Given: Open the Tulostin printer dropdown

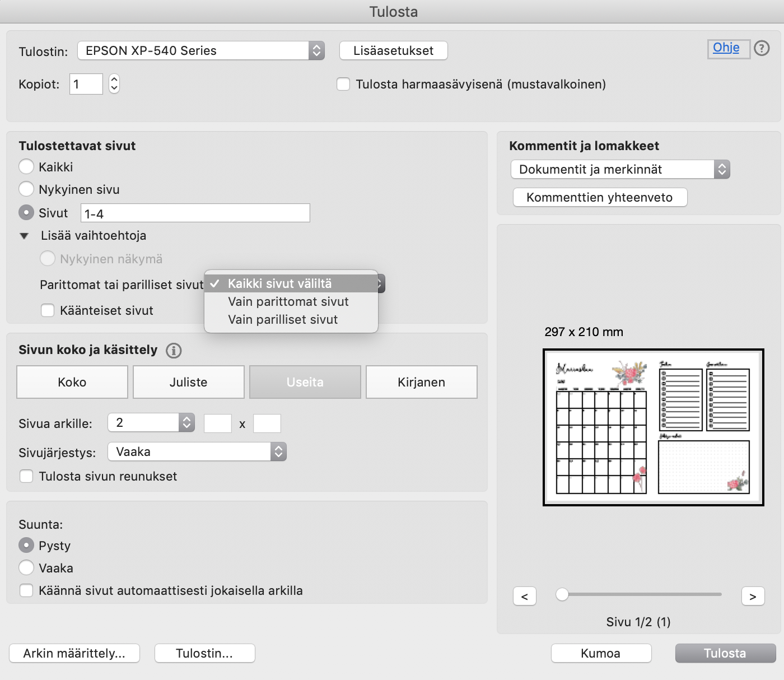Looking at the screenshot, I should point(200,50).
